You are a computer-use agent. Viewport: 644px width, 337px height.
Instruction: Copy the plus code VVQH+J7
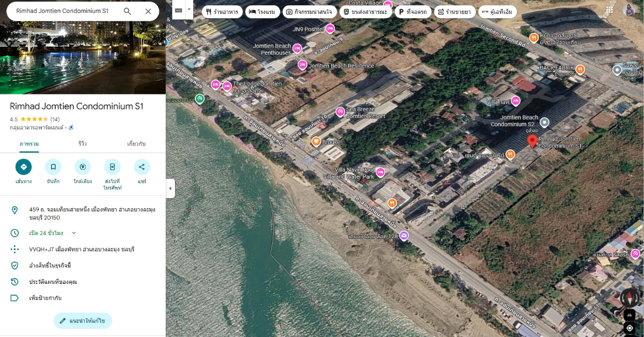83,250
